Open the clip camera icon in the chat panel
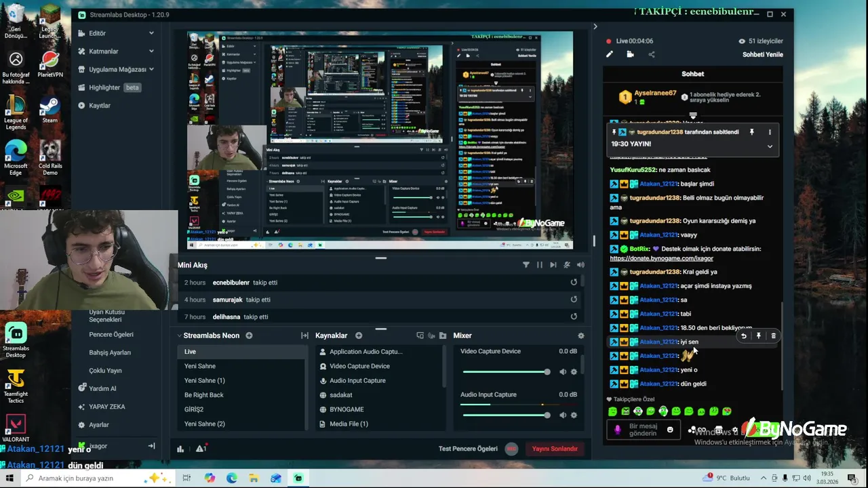Screen dimensions: 868x488 coord(630,55)
